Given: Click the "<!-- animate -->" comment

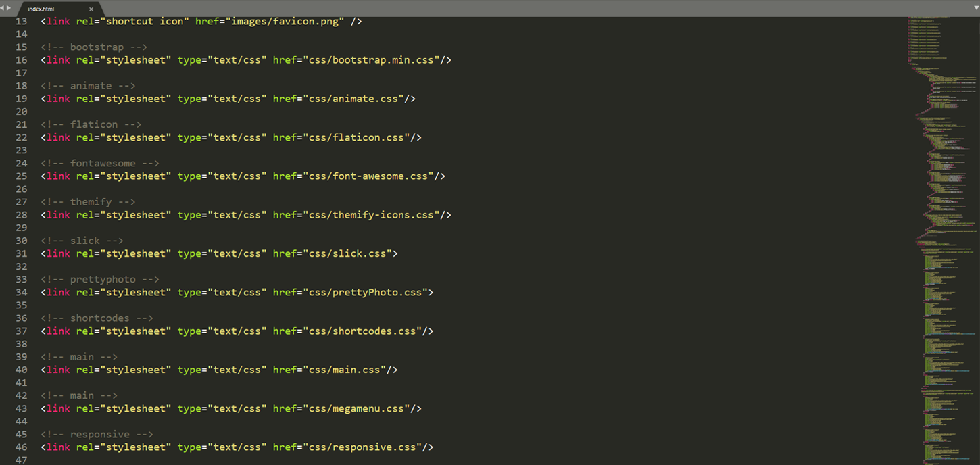Looking at the screenshot, I should tap(88, 86).
